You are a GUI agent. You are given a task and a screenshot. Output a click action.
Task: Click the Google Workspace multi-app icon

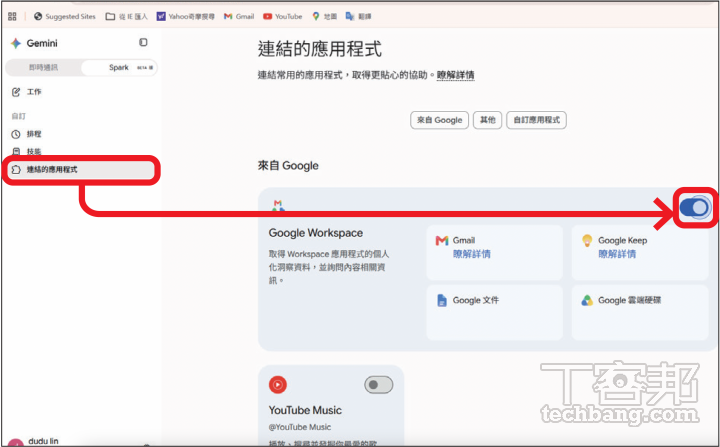tap(278, 205)
